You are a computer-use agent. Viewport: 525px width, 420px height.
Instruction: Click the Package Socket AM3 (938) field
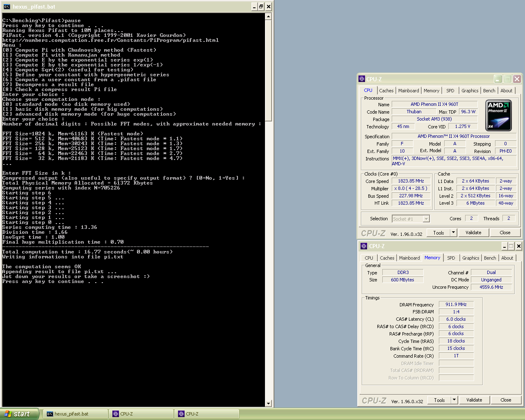(x=434, y=119)
